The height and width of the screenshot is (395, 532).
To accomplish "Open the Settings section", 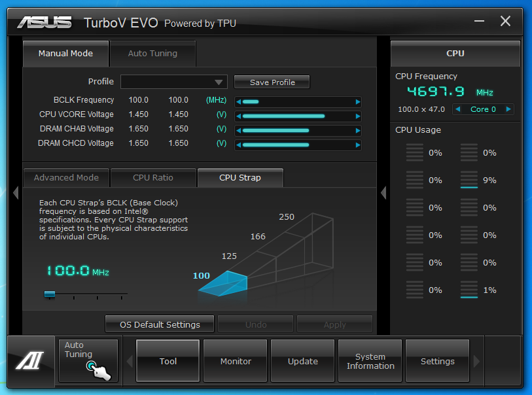I will tap(437, 361).
